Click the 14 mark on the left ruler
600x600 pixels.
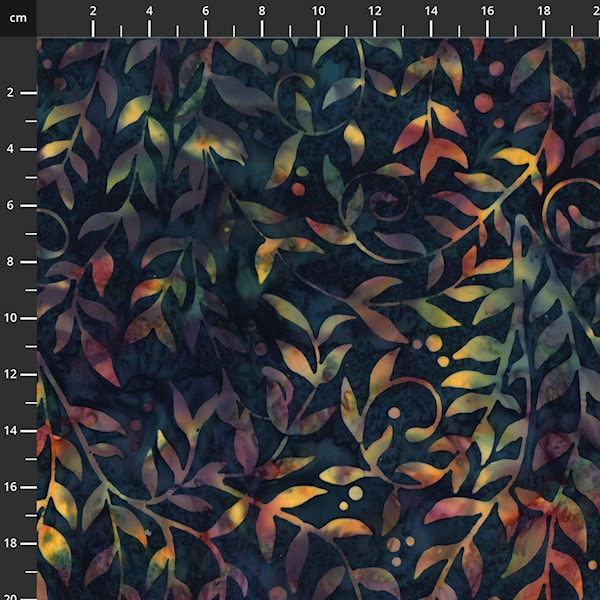pyautogui.click(x=10, y=430)
